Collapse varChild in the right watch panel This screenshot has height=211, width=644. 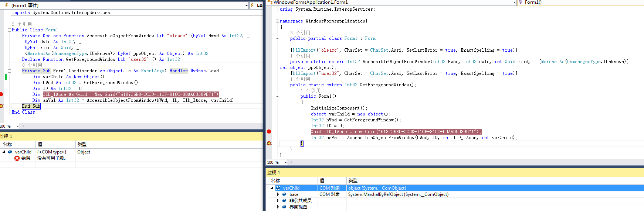coord(272,188)
